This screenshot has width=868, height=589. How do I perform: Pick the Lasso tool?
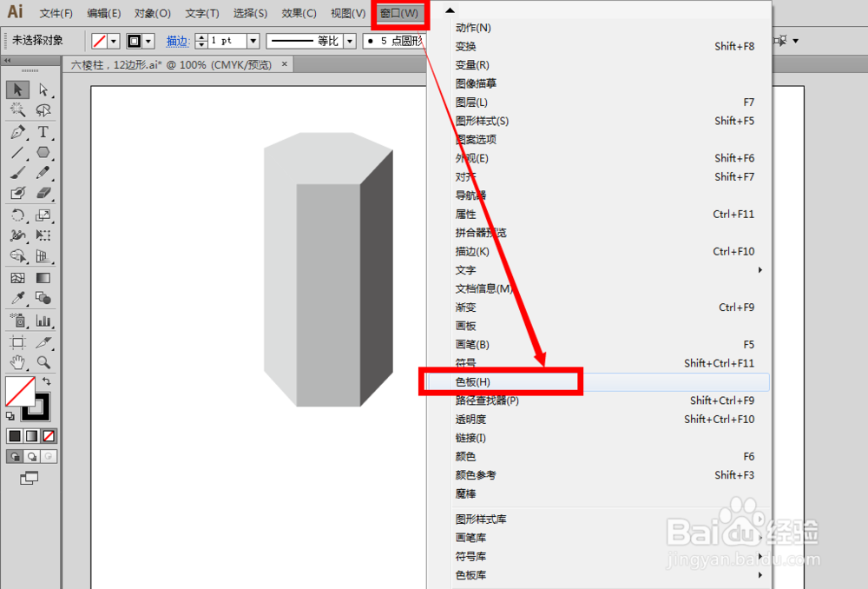tap(43, 109)
